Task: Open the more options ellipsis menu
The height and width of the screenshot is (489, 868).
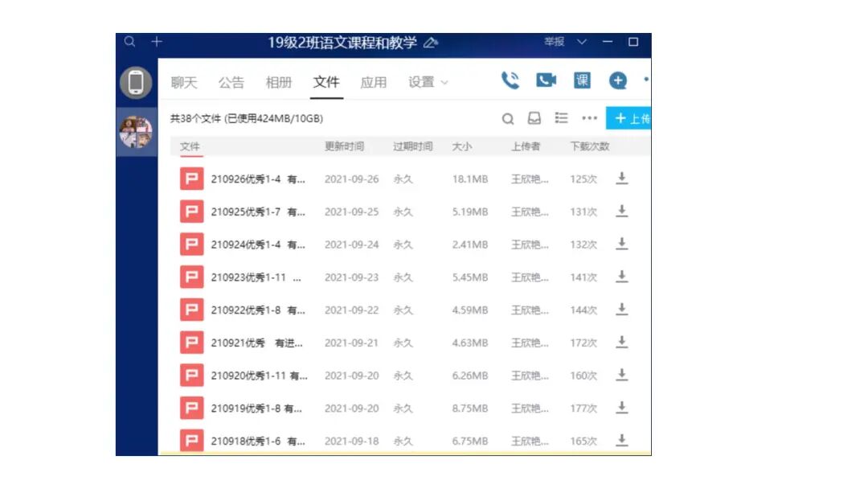Action: [589, 117]
